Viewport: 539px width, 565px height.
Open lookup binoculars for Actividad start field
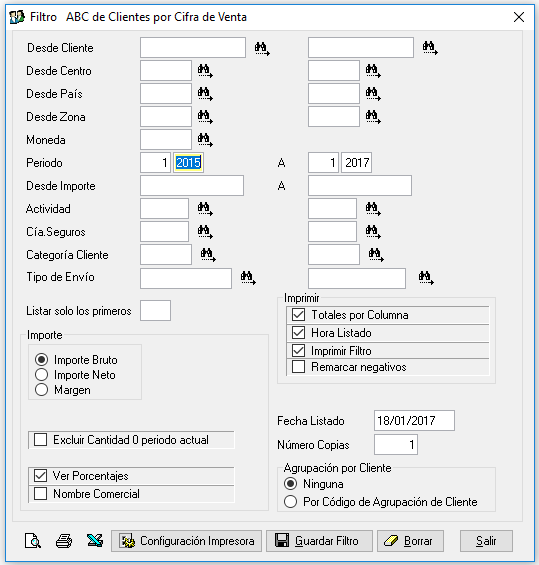205,209
